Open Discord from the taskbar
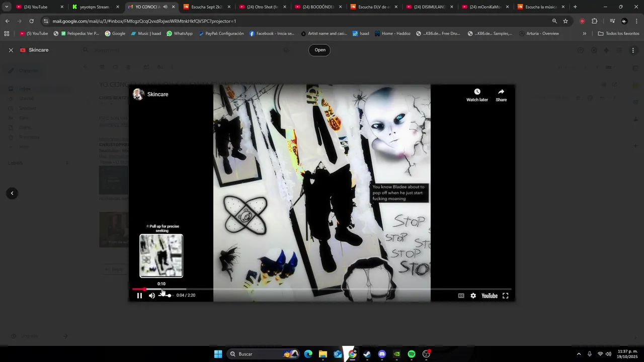This screenshot has height=362, width=644. point(382,354)
